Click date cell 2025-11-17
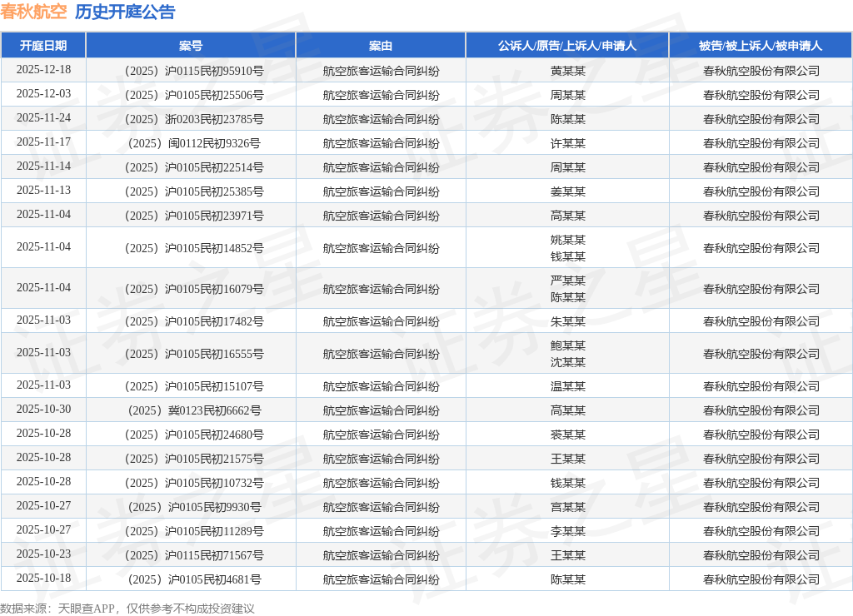The height and width of the screenshot is (616, 853). pyautogui.click(x=43, y=142)
